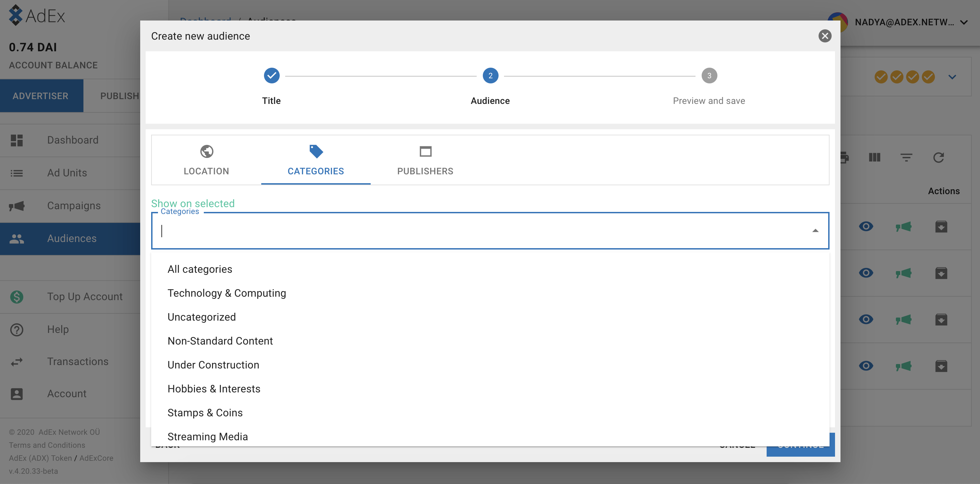The image size is (980, 484).
Task: Click the Actions column header
Action: tap(943, 191)
